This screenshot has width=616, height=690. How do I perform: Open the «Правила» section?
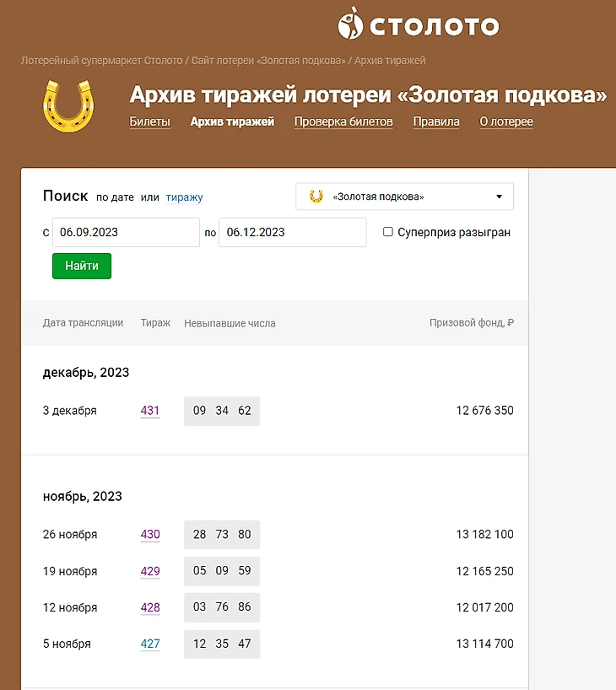click(436, 121)
